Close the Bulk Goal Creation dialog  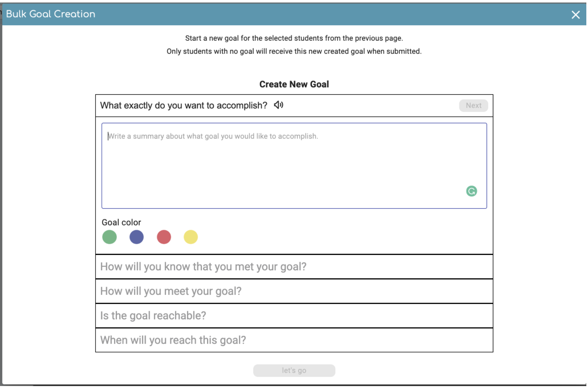click(x=576, y=15)
